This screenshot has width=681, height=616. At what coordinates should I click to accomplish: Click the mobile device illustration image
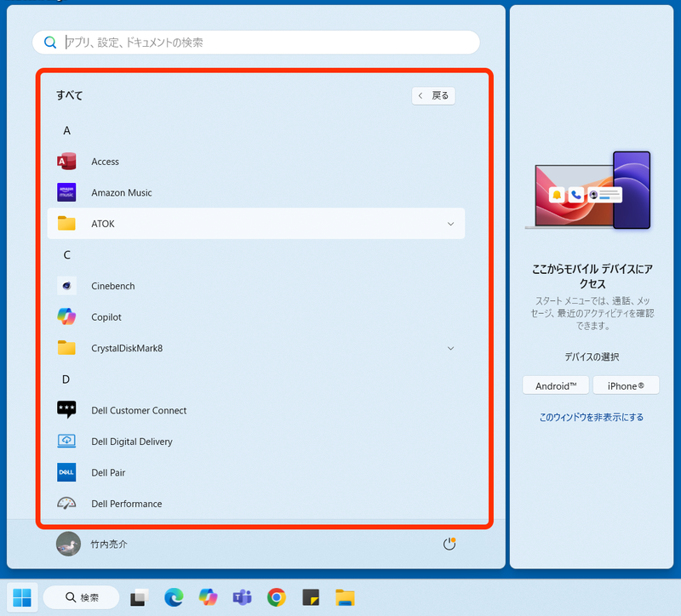click(587, 190)
